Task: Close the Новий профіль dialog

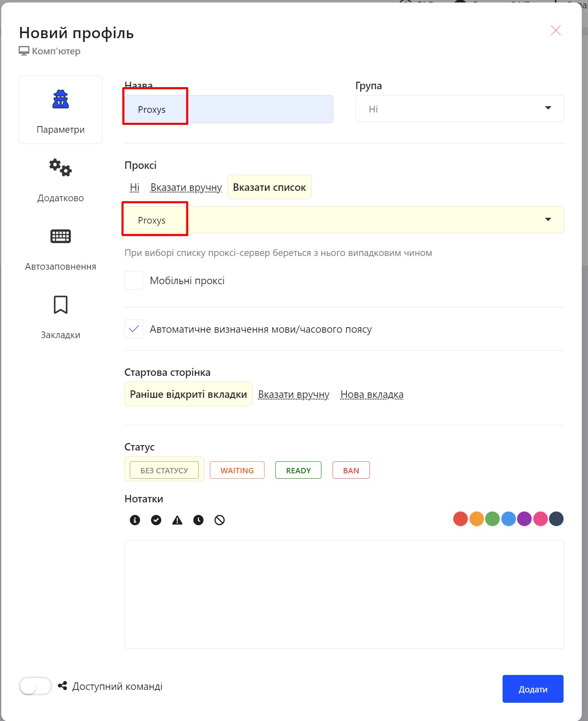Action: (x=556, y=30)
